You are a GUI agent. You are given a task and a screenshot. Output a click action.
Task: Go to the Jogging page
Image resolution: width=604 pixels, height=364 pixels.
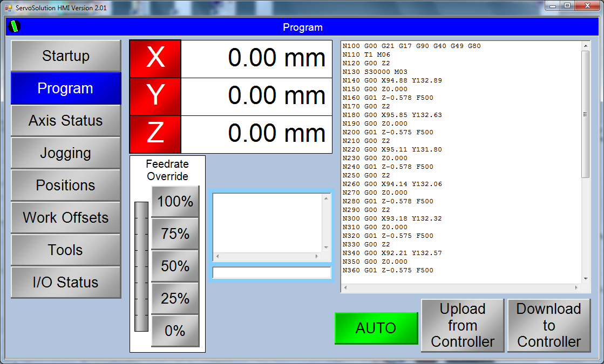[x=66, y=153]
